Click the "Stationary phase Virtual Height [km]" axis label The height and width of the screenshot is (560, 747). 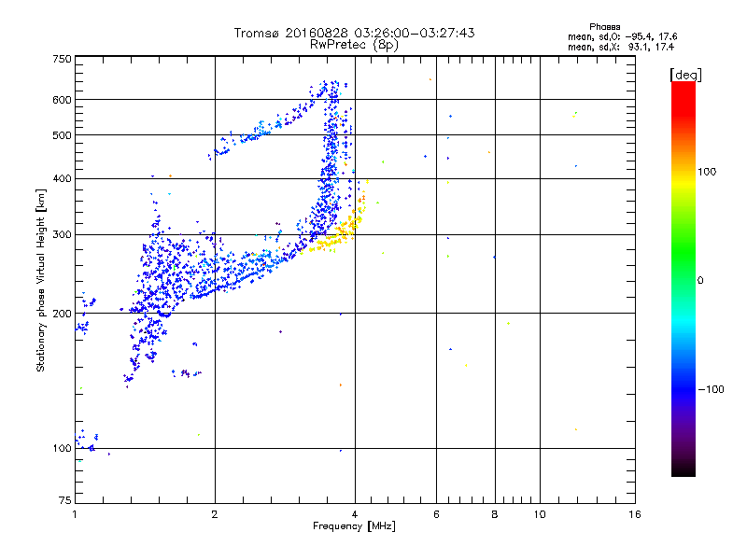point(41,280)
